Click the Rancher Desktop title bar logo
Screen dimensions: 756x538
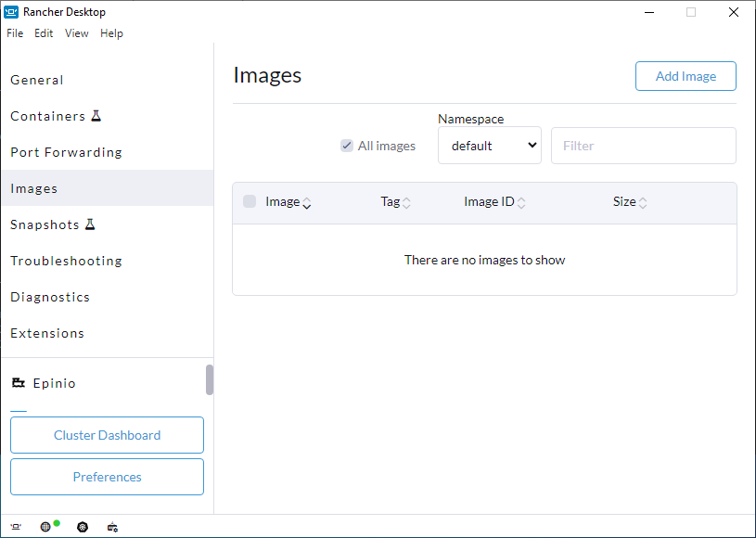[x=11, y=12]
